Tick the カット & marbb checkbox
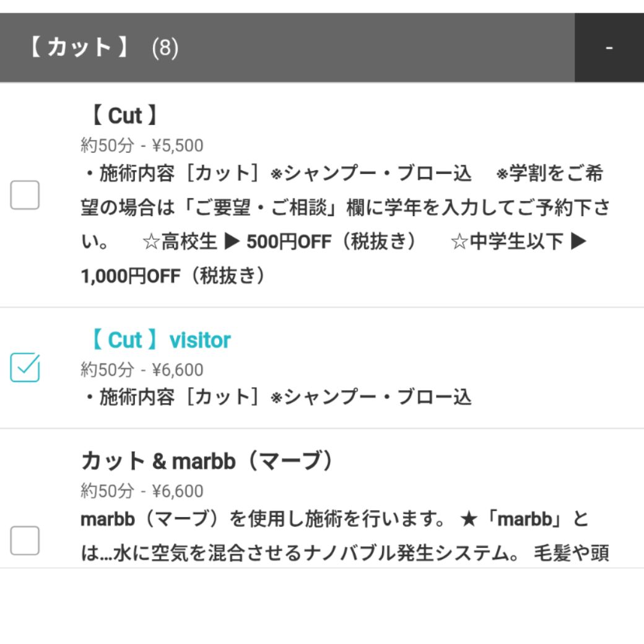The width and height of the screenshot is (644, 644). 25,541
